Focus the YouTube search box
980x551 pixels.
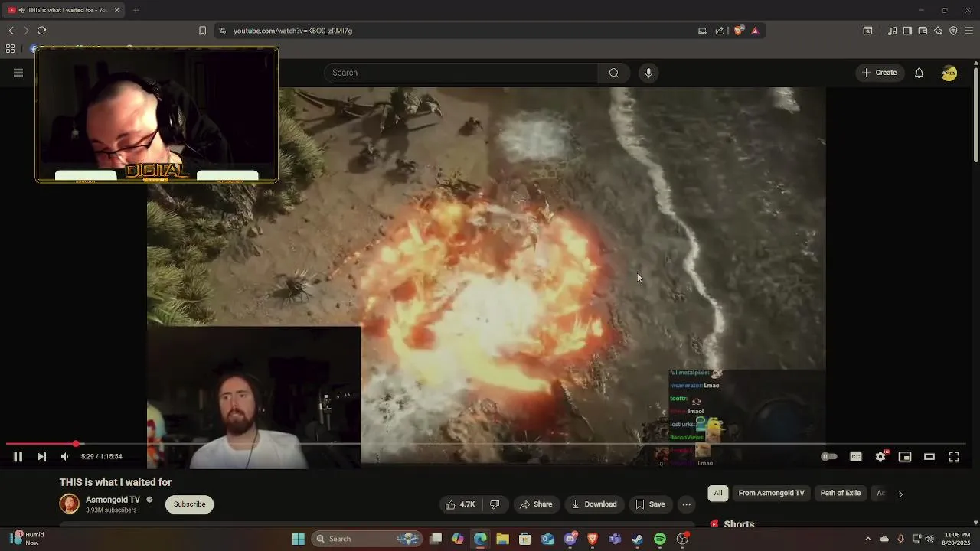tap(461, 73)
